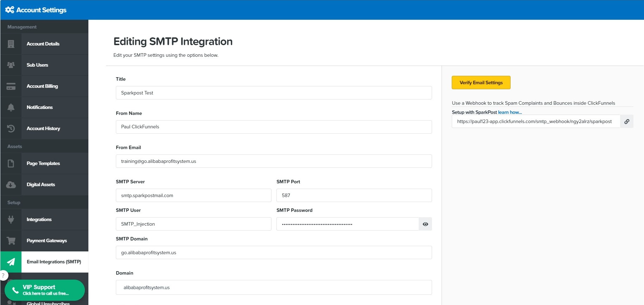Click the From Name input field

(x=274, y=127)
